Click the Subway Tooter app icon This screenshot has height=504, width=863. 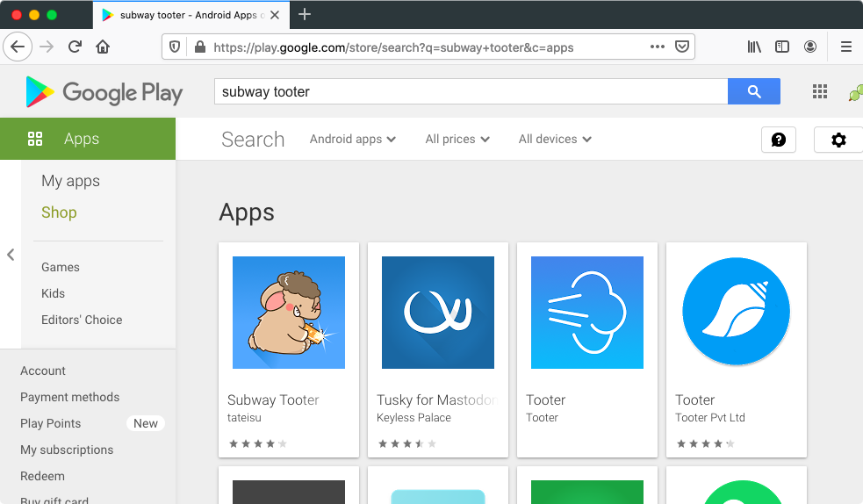click(x=289, y=313)
